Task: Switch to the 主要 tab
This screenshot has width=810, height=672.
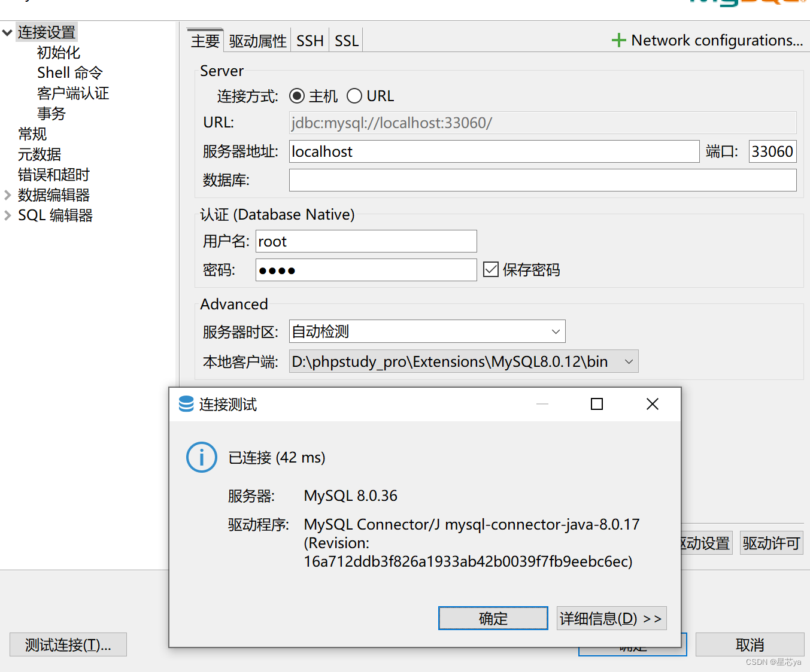Action: click(x=205, y=41)
